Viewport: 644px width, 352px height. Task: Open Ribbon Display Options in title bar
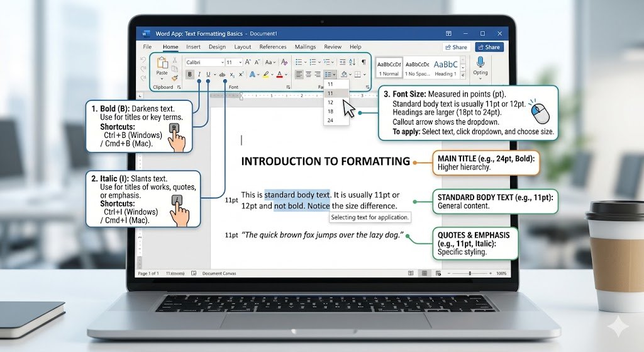click(x=448, y=34)
